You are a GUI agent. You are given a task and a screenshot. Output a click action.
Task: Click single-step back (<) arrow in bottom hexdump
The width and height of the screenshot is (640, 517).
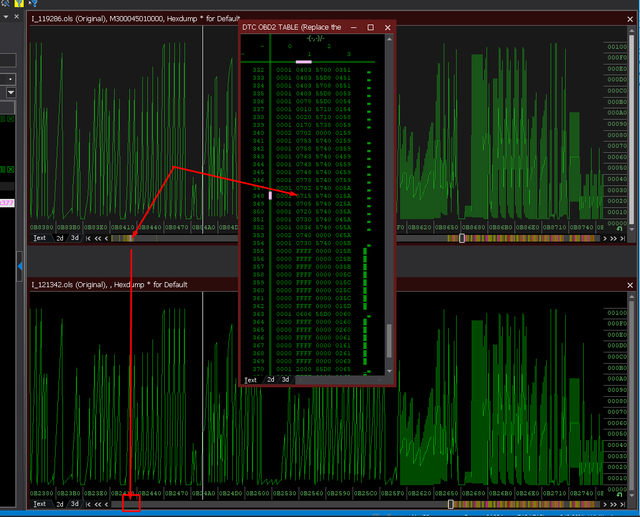[x=107, y=504]
